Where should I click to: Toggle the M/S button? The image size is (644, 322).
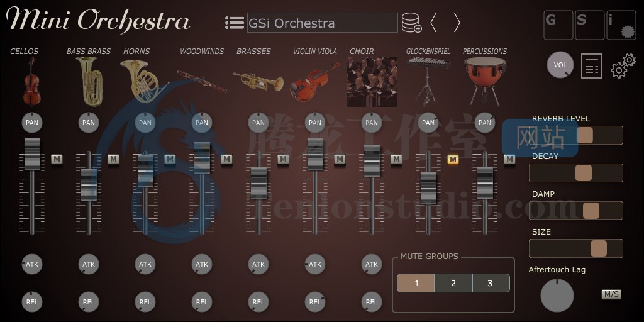point(611,294)
